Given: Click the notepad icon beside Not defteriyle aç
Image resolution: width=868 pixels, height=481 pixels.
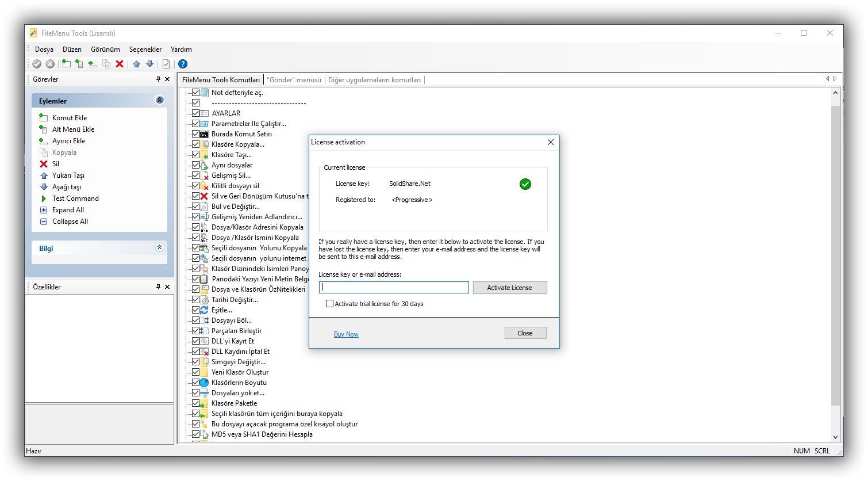Looking at the screenshot, I should [x=205, y=93].
